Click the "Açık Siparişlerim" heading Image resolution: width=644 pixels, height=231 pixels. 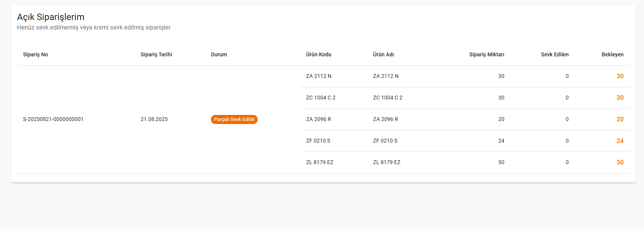click(x=51, y=17)
